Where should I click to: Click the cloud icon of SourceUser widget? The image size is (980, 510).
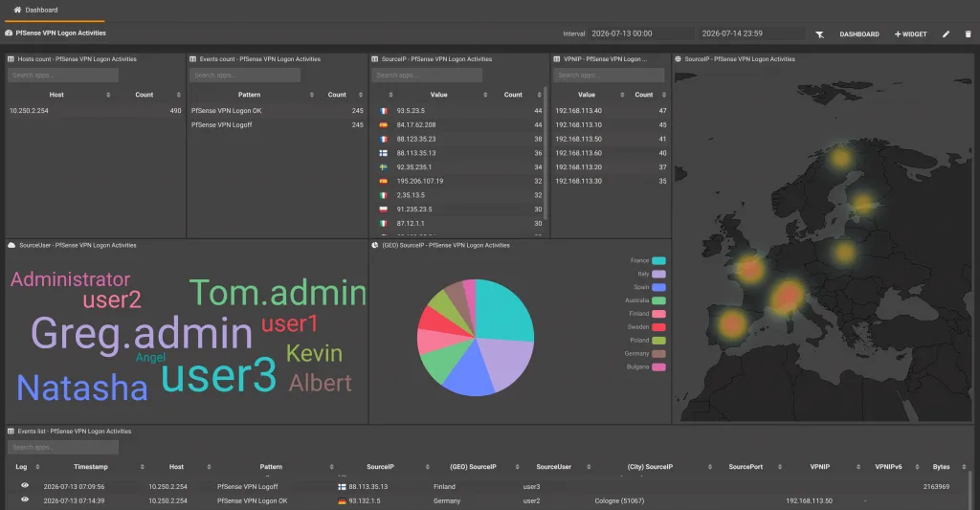point(11,245)
